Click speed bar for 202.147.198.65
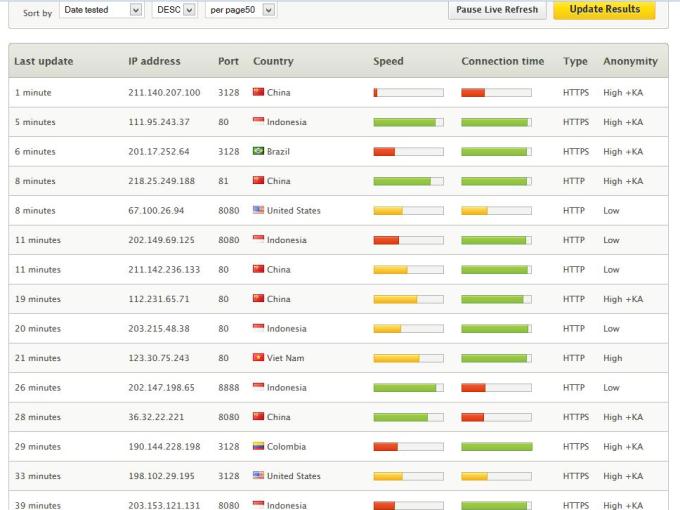This screenshot has width=680, height=510. (409, 388)
